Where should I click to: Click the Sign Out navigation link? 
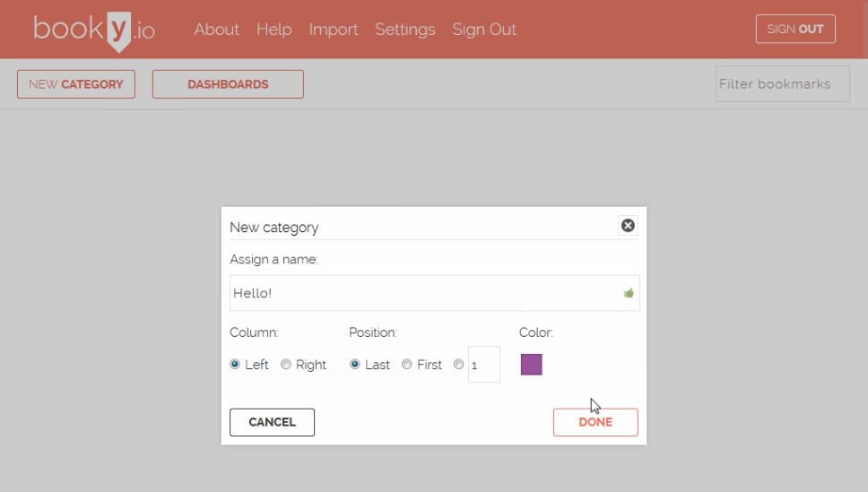pos(484,30)
